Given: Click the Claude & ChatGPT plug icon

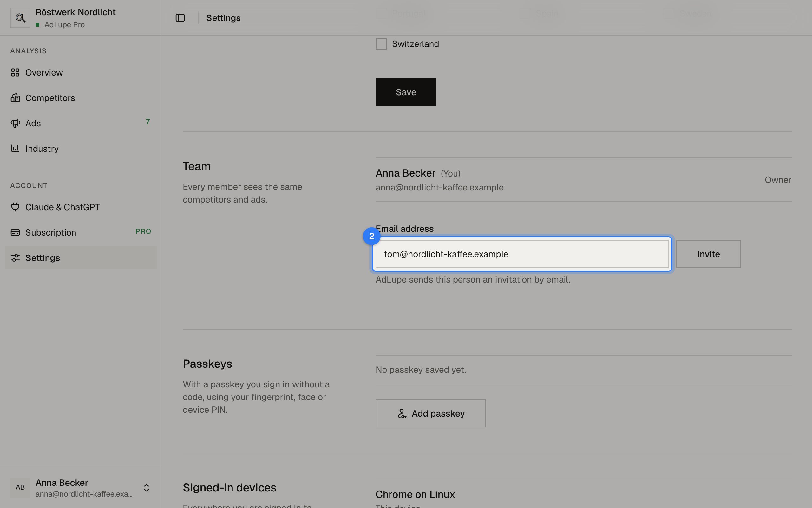Looking at the screenshot, I should (x=15, y=207).
